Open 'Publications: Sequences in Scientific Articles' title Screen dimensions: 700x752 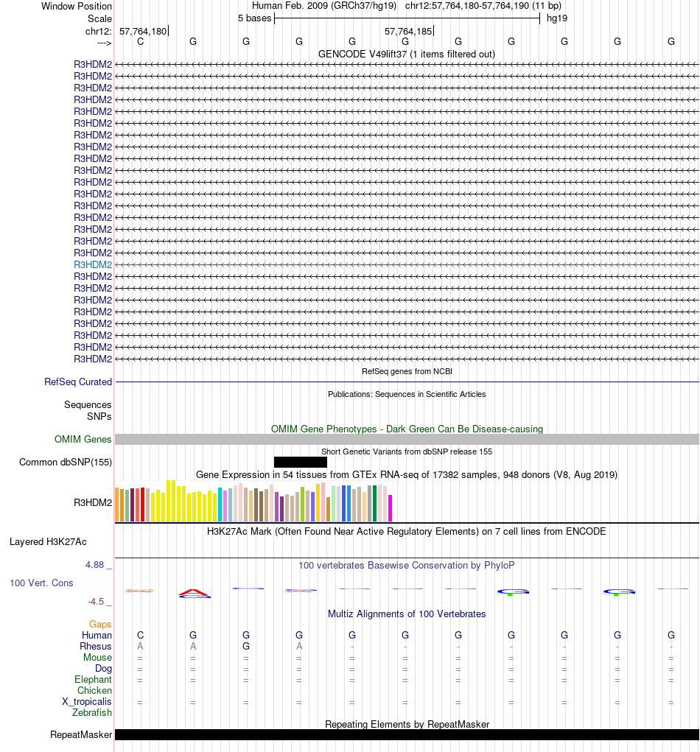(x=407, y=394)
